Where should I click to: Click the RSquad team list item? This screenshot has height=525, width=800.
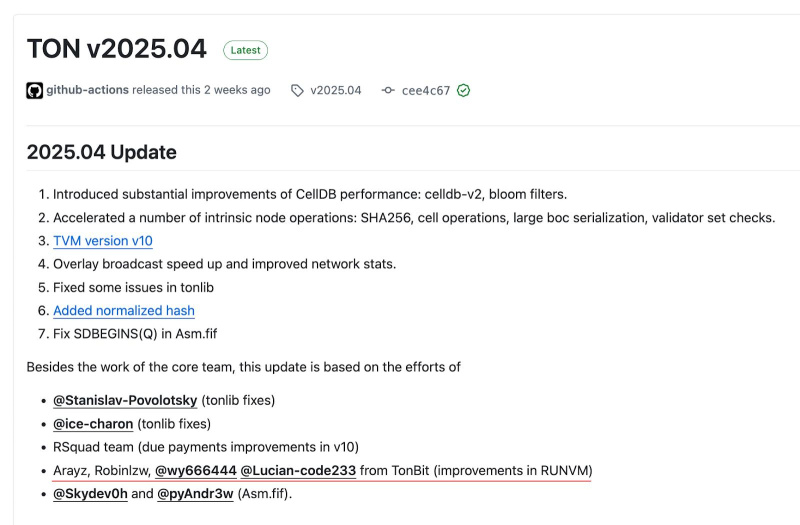(205, 447)
